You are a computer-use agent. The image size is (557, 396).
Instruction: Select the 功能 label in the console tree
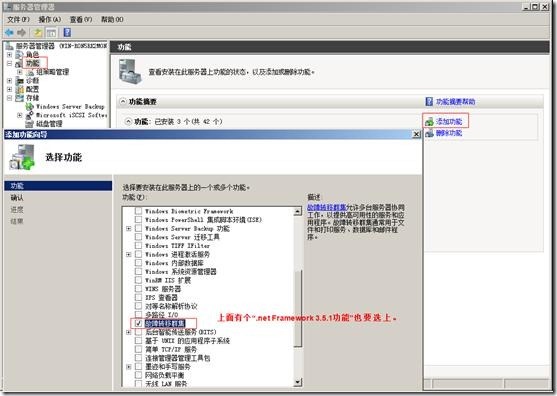pyautogui.click(x=33, y=64)
